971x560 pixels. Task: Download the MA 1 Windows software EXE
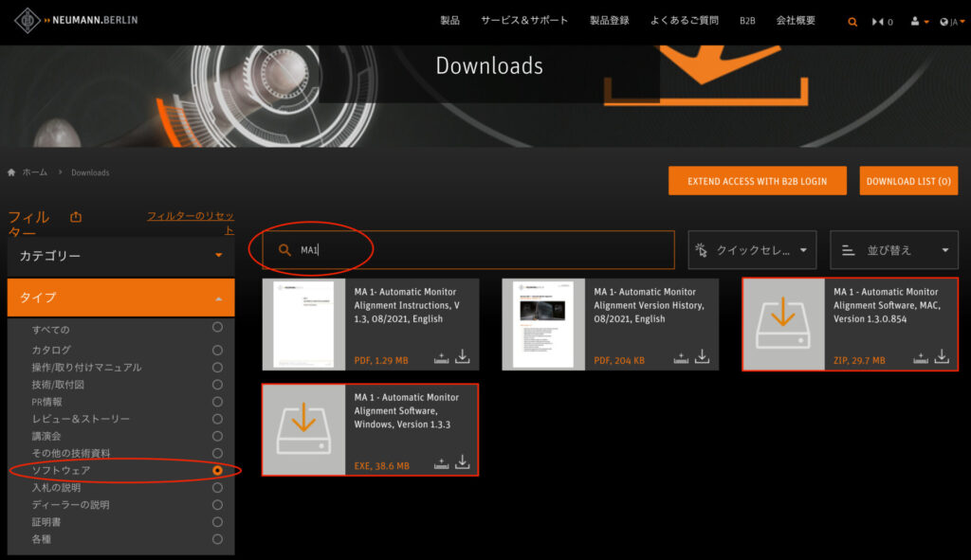point(463,462)
